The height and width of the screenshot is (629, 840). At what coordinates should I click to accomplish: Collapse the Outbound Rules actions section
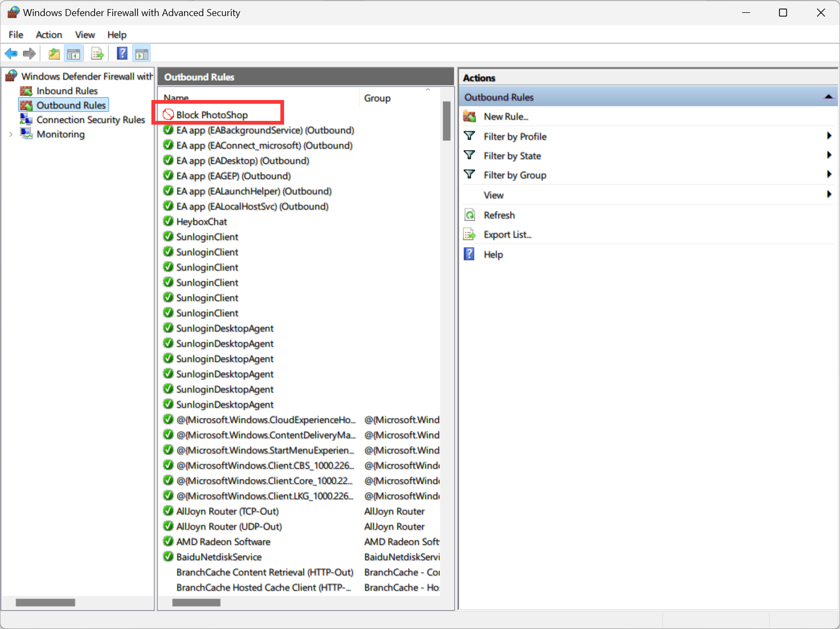pyautogui.click(x=828, y=97)
